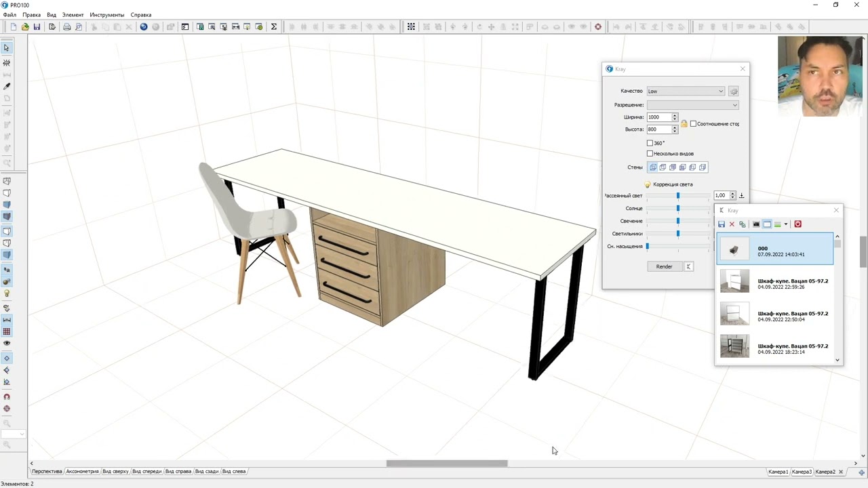Screen dimensions: 868x488
Task: Increase Ширина width with the up stepper
Action: (675, 115)
